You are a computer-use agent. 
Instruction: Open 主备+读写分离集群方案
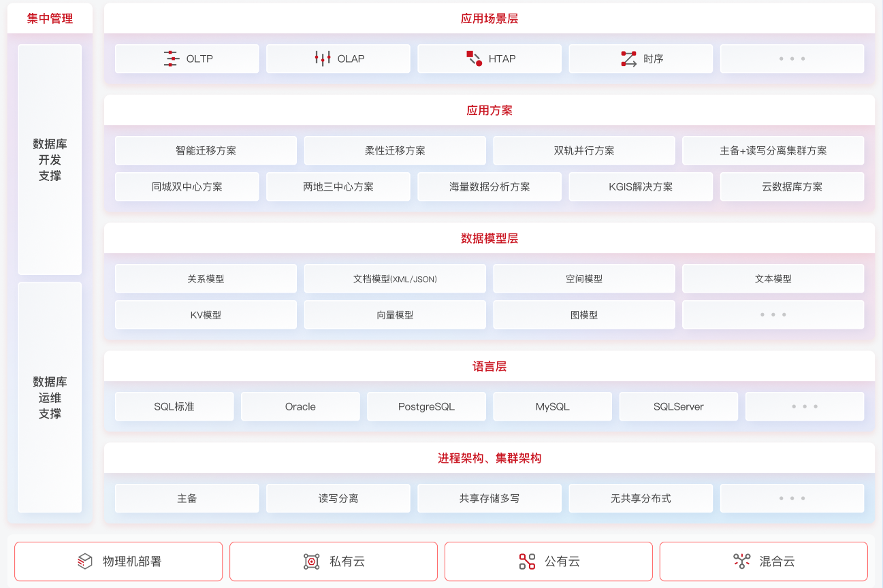coord(773,150)
